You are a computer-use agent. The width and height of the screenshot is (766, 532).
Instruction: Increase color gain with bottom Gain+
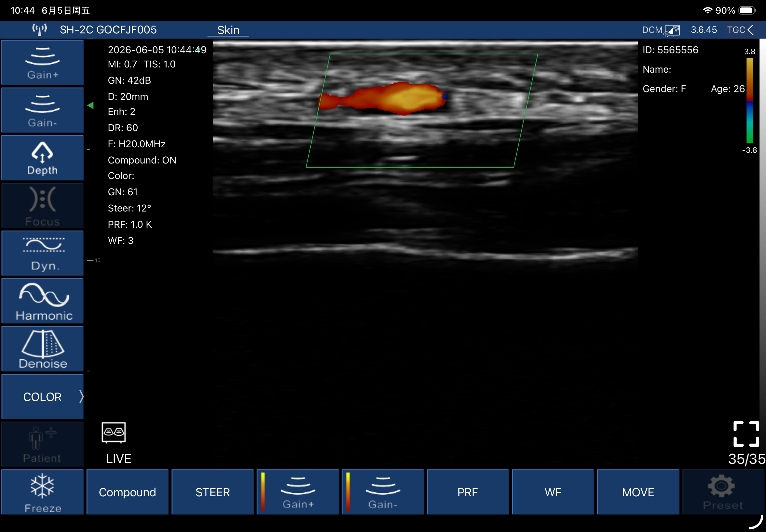(298, 492)
